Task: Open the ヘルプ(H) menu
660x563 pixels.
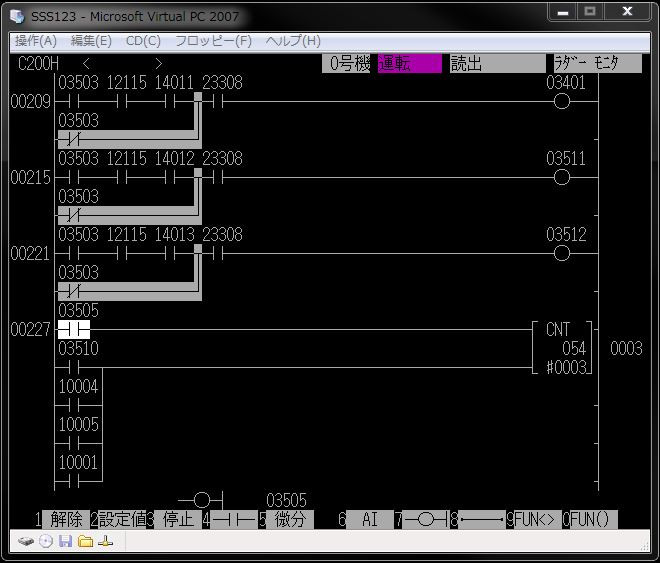Action: [x=293, y=41]
